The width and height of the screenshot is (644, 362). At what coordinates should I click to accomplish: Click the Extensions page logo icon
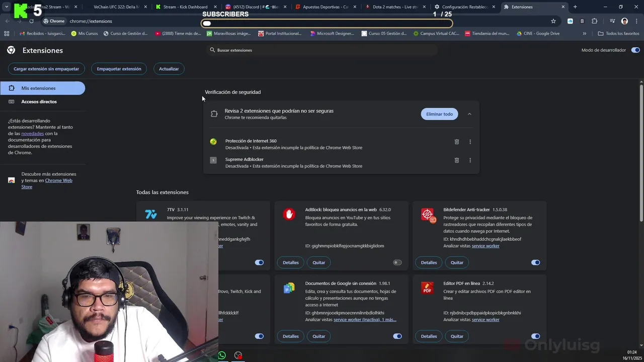11,50
